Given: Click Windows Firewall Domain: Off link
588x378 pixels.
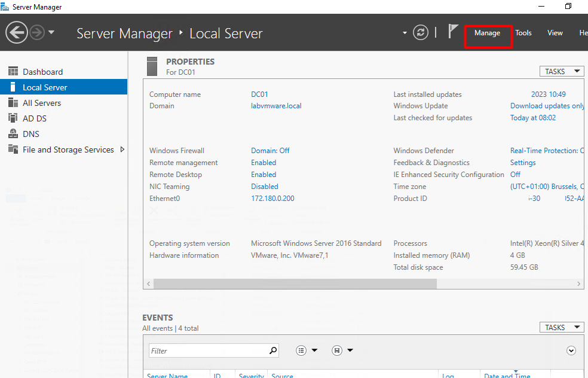Looking at the screenshot, I should click(270, 151).
